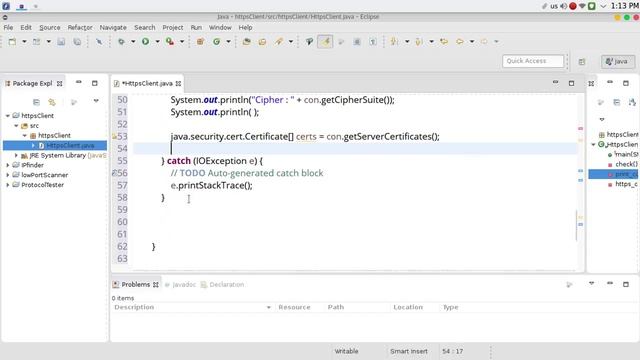The width and height of the screenshot is (640, 360).
Task: Expand the lowPortScanner project
Action: [8, 175]
